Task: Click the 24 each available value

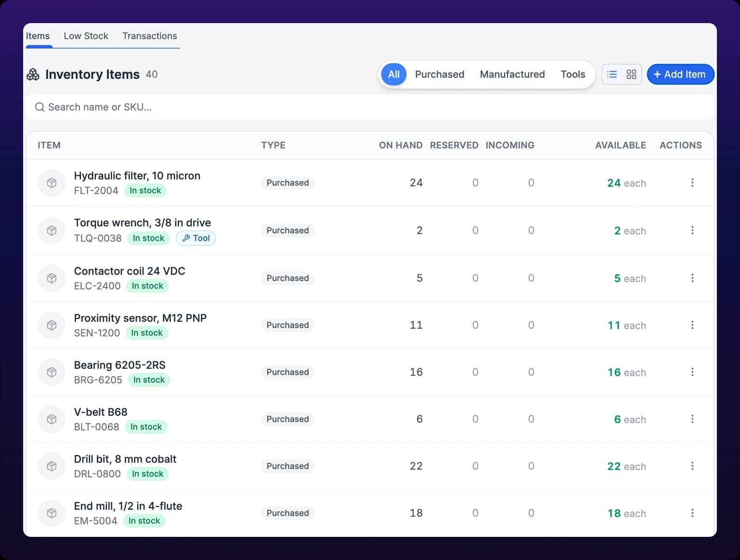Action: click(626, 183)
